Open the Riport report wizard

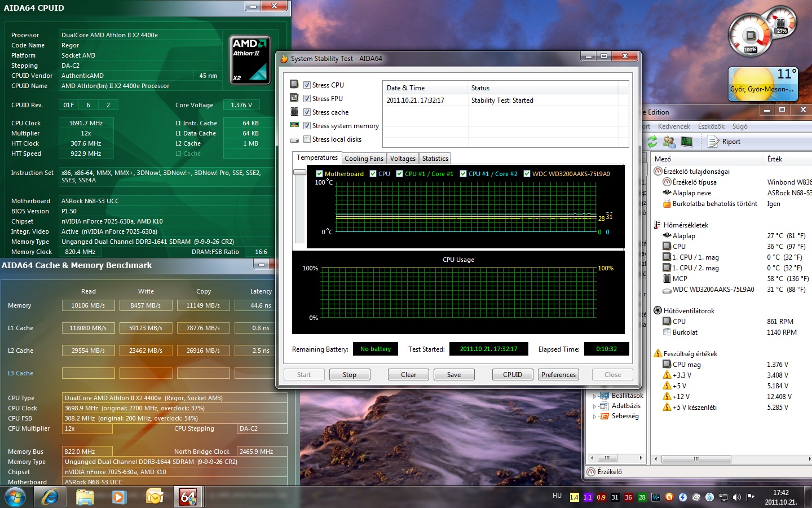pos(725,142)
